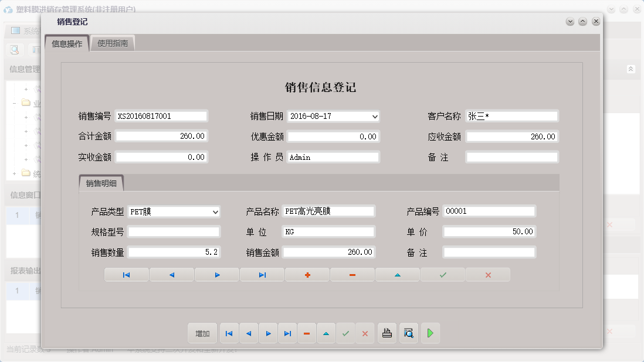Go to last record on bottom toolbar
The width and height of the screenshot is (644, 362).
pyautogui.click(x=287, y=333)
